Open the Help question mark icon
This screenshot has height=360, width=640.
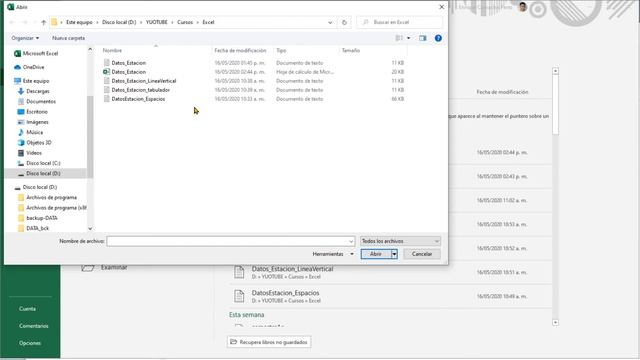point(438,38)
